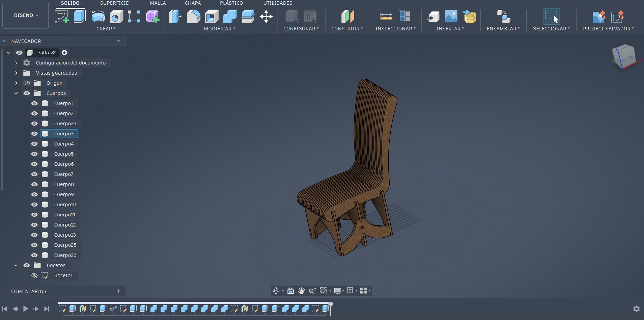Hide the Cuerpo5 body
This screenshot has width=644, height=320.
click(x=35, y=154)
